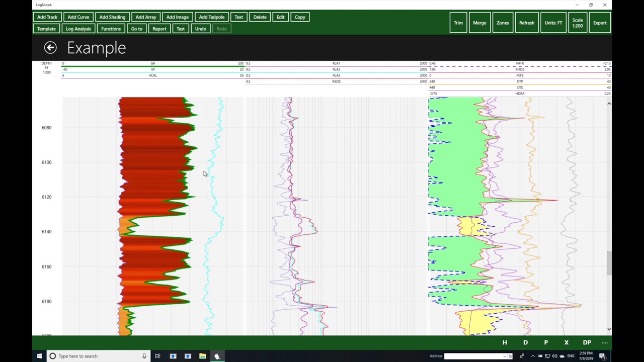Change the Scale 1:200 setting
The height and width of the screenshot is (362, 644).
point(578,23)
